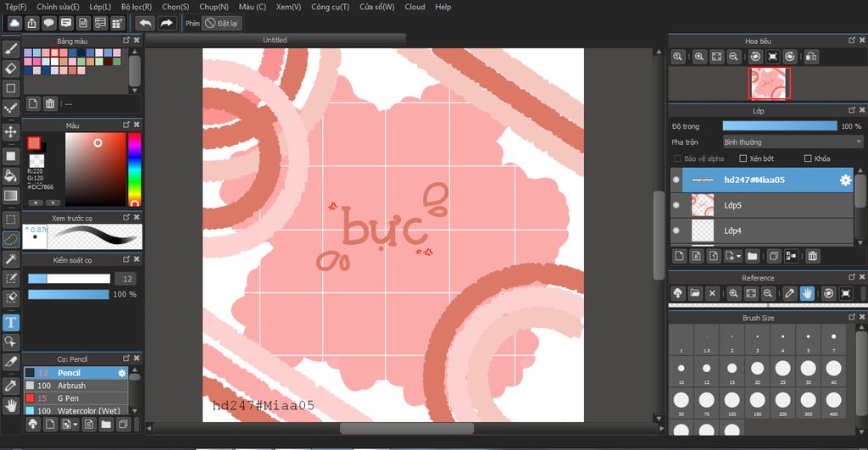Click the Cloud icon in top toolbar

tap(14, 23)
